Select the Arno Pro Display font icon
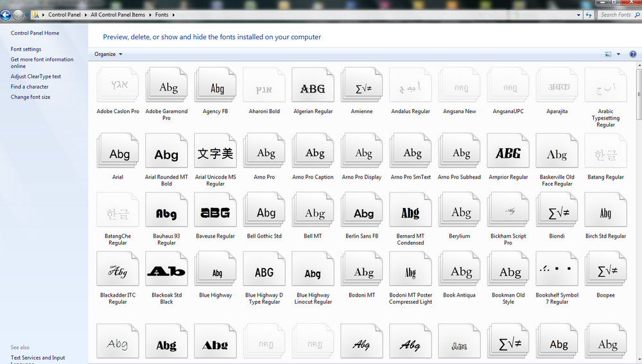642x364 pixels. [361, 150]
